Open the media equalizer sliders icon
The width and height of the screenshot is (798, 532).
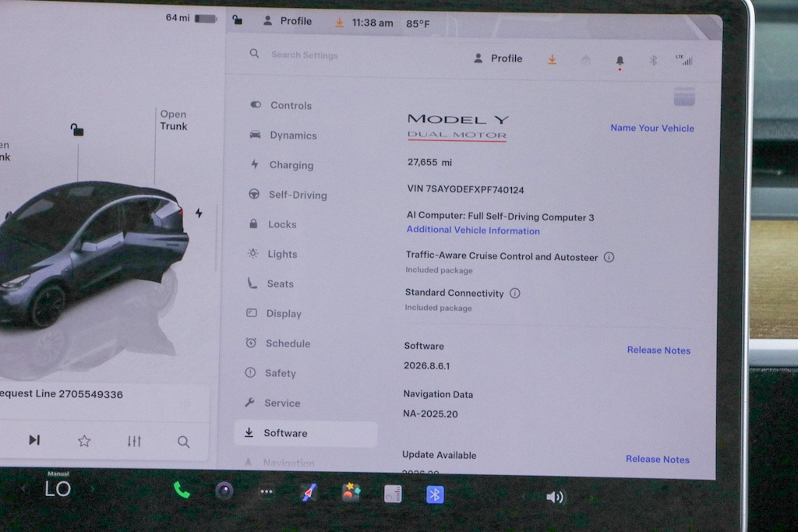pos(134,442)
